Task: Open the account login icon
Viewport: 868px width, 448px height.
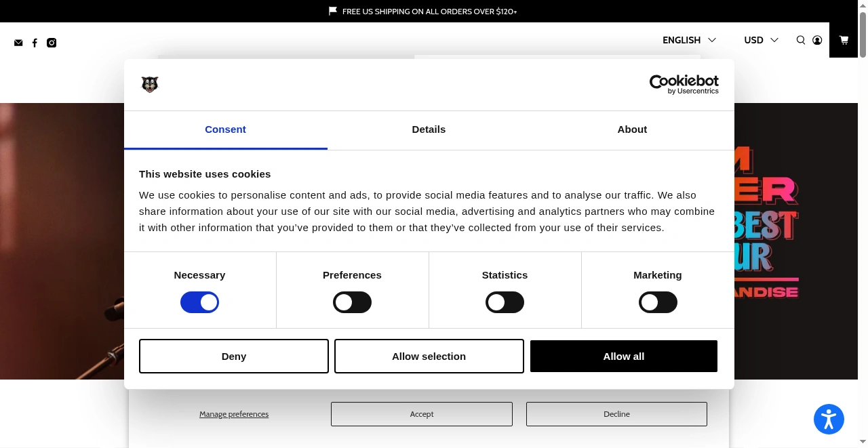Action: click(x=817, y=40)
